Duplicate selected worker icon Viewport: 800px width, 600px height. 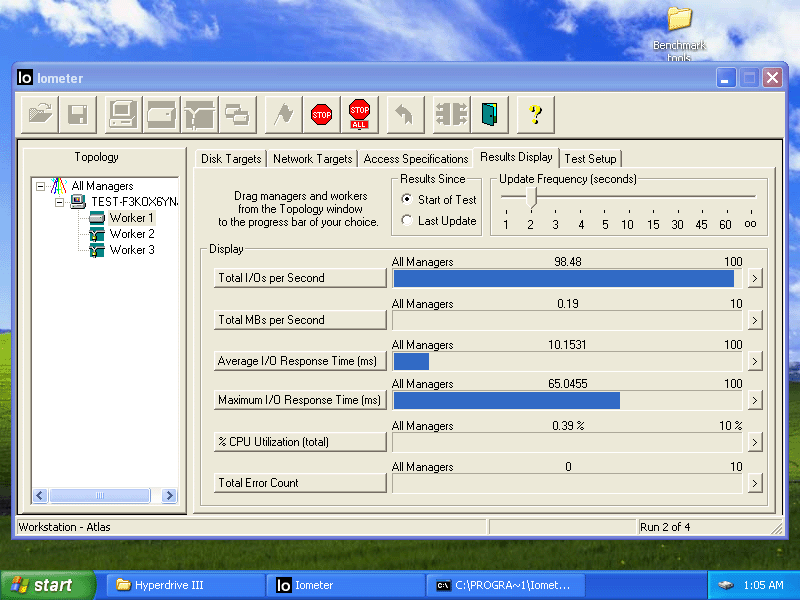(237, 114)
